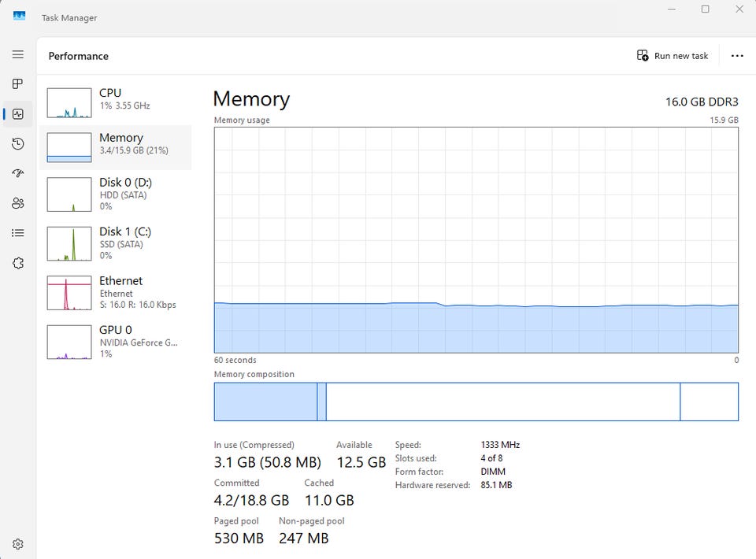Screen dimensions: 756x559
Task: Select the Ethernet performance entry
Action: [116, 293]
